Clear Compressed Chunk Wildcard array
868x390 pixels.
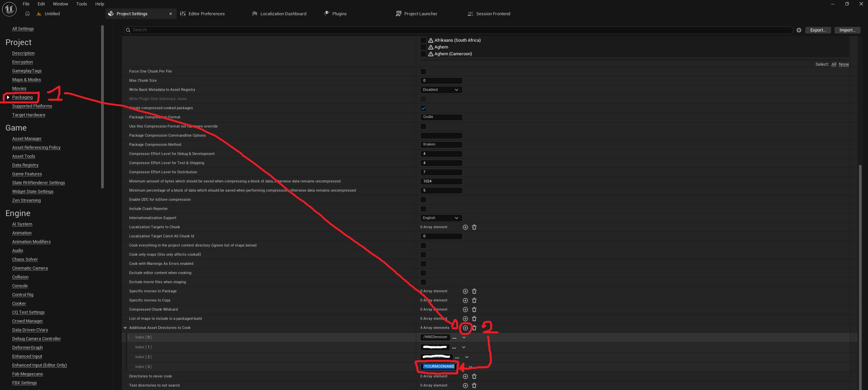click(474, 310)
